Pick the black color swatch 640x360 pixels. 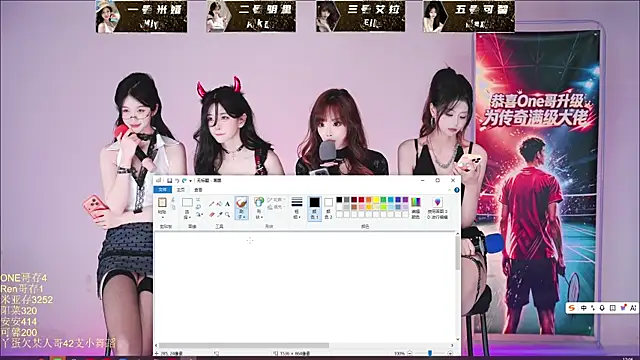[339, 200]
